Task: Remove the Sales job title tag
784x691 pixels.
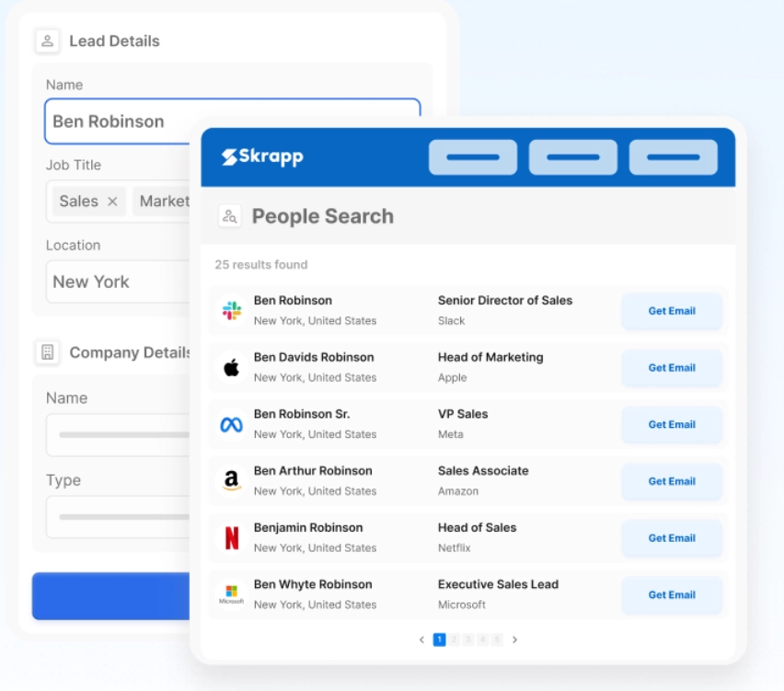Action: coord(112,202)
